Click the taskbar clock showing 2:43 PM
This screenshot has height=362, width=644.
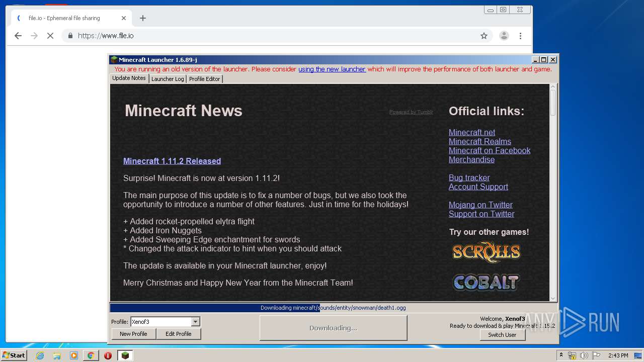click(618, 355)
